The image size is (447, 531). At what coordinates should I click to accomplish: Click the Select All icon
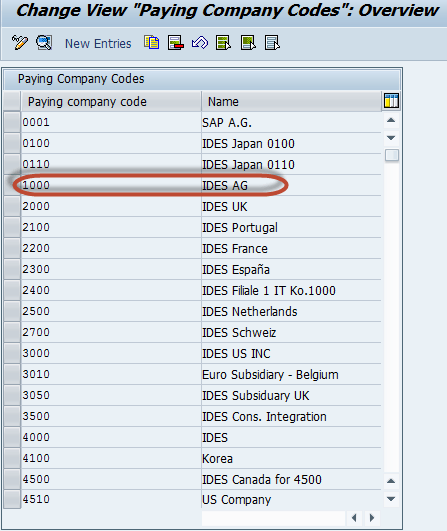tap(224, 43)
